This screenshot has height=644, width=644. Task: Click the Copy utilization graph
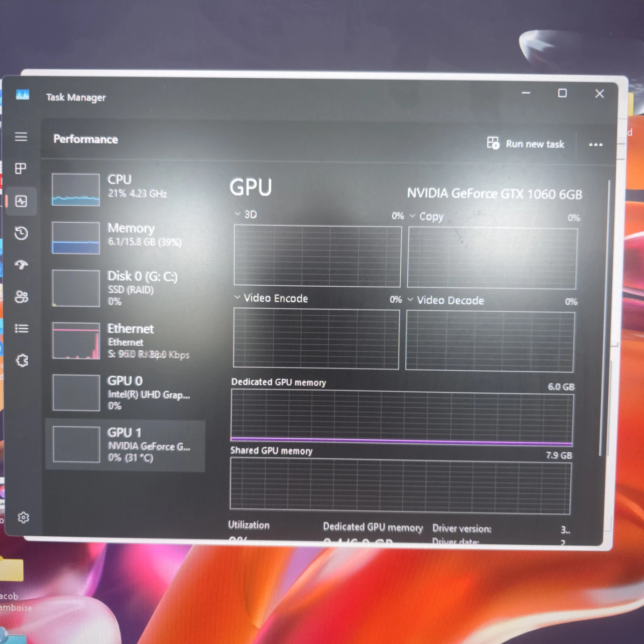492,258
